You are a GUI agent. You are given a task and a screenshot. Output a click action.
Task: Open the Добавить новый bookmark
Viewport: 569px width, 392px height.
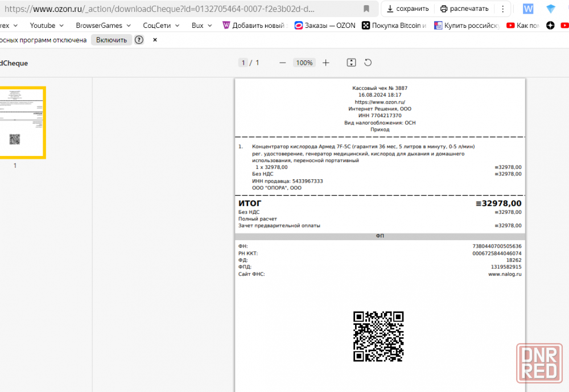tap(255, 26)
